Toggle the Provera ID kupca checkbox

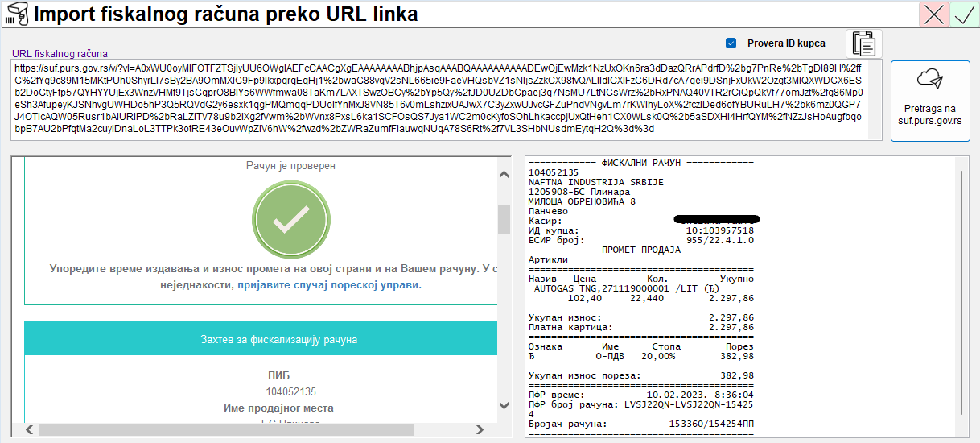[x=731, y=43]
